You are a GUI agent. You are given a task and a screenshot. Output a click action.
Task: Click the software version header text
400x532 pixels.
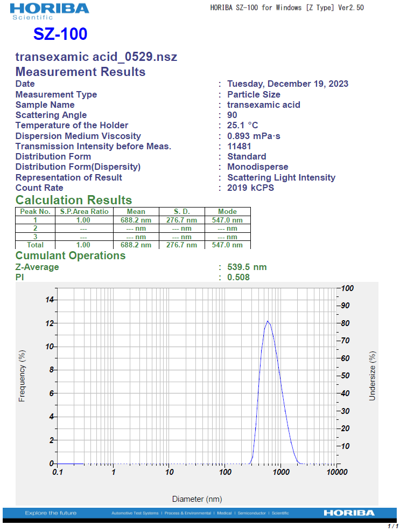(x=287, y=8)
